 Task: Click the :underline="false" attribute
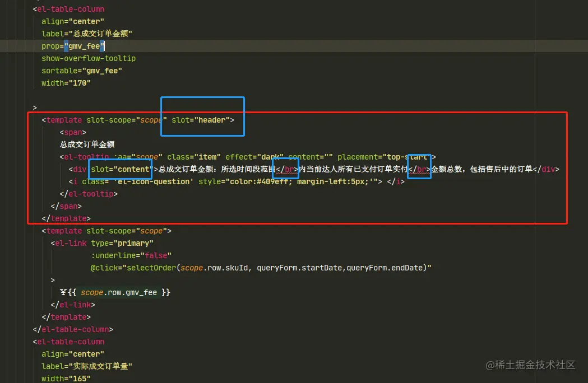click(131, 255)
